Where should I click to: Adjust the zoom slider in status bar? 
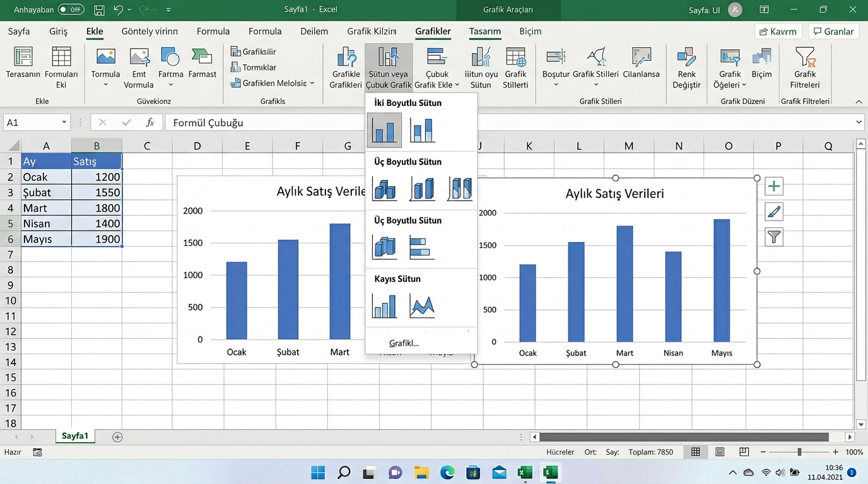coord(799,452)
